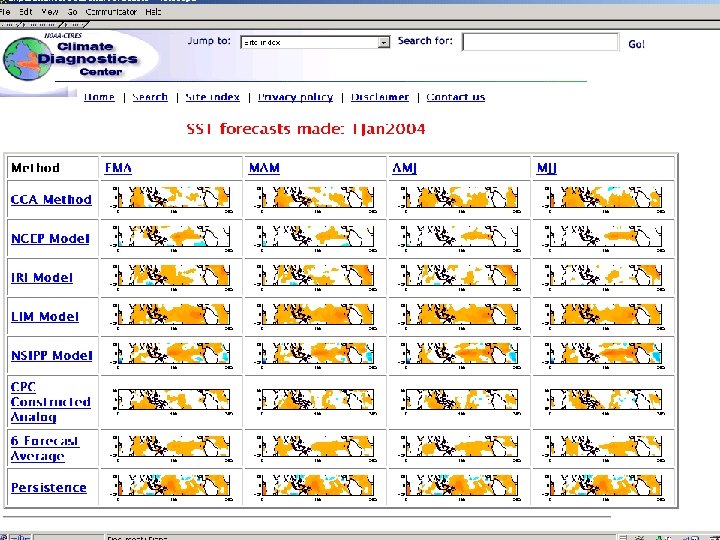View the Persistence MJJ forecast map

coord(603,487)
